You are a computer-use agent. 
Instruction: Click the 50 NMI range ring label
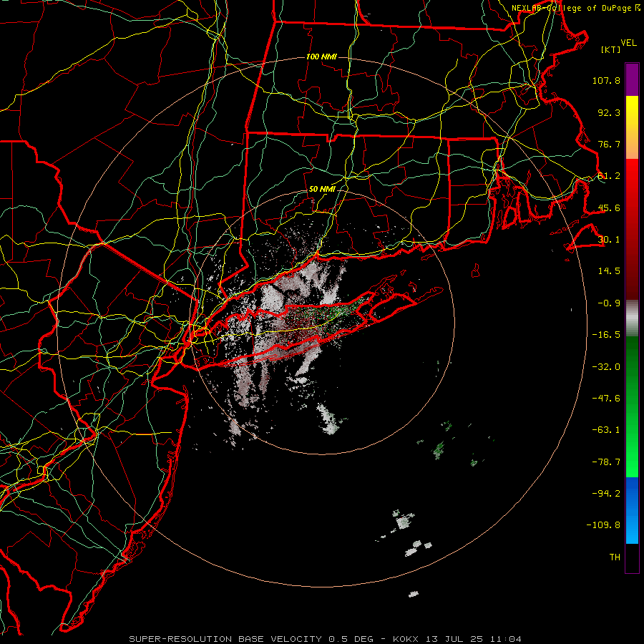pos(322,189)
